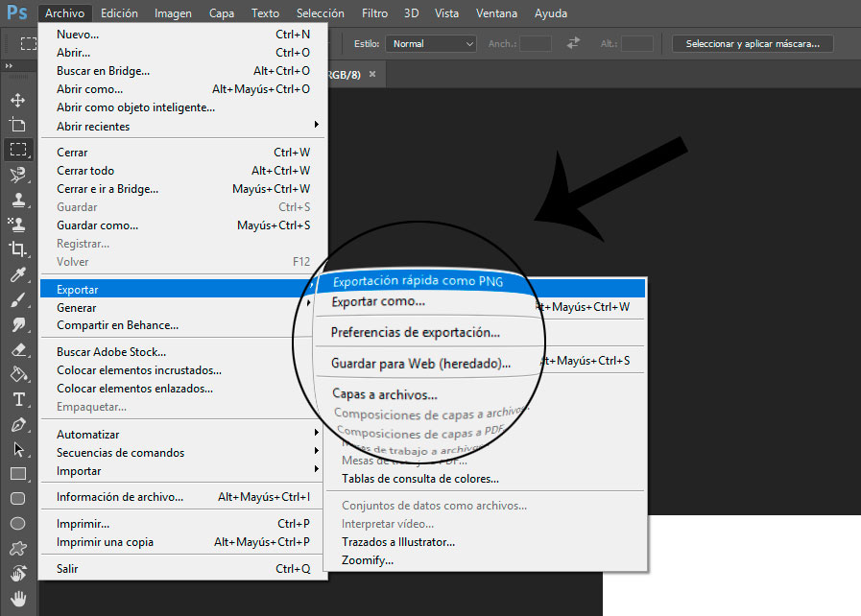The height and width of the screenshot is (616, 861).
Task: Select the Brush tool
Action: pos(17,299)
